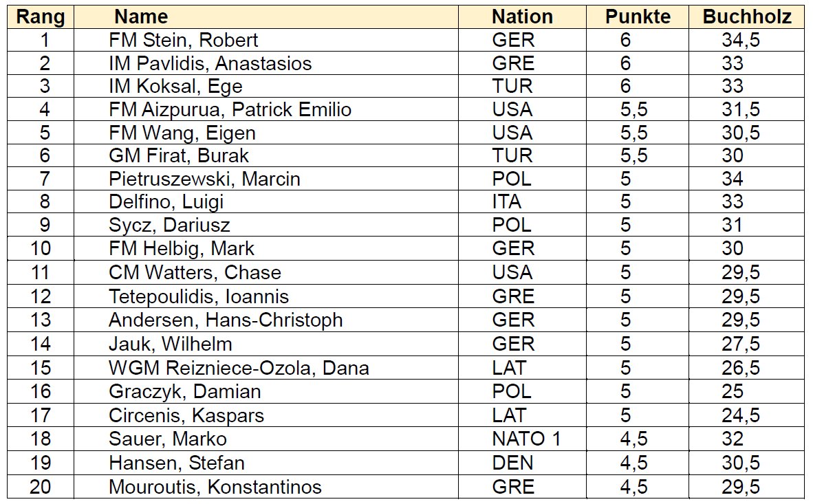This screenshot has height=504, width=813.
Task: Select Buchholz value 34,5 for Stein
Action: (x=740, y=40)
